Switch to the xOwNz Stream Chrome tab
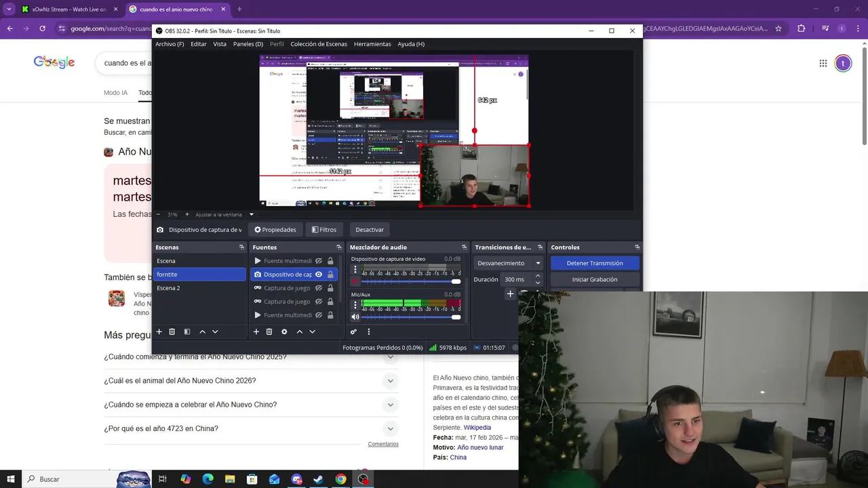868x488 pixels. [x=69, y=9]
